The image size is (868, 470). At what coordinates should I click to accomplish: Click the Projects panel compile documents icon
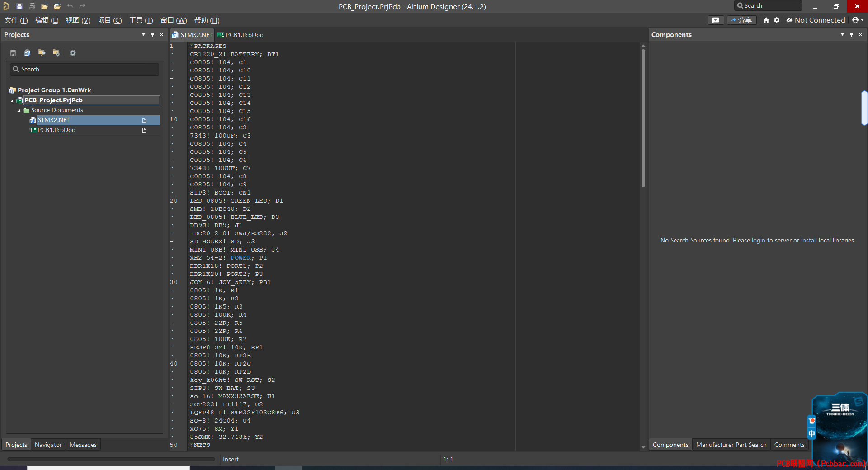point(28,53)
